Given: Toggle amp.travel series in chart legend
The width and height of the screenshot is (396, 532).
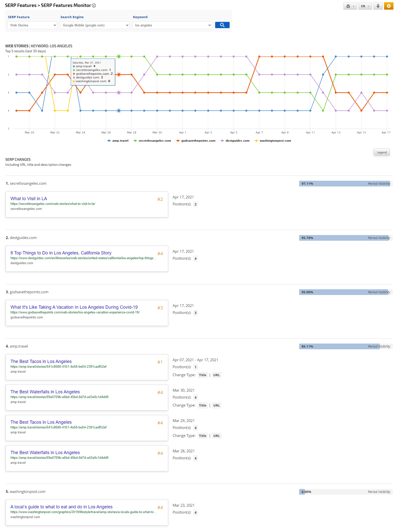Looking at the screenshot, I should [118, 141].
